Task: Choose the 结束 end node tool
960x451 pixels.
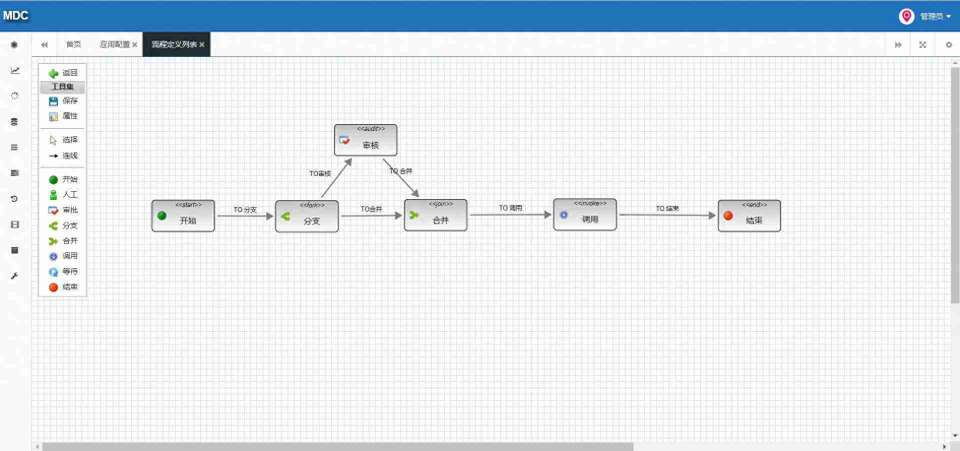Action: (63, 287)
